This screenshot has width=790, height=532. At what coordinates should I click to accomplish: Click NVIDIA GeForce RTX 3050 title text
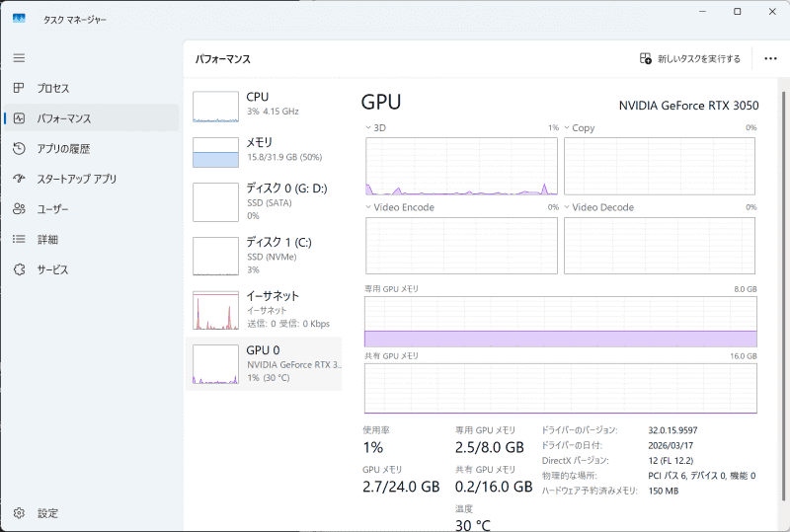click(x=688, y=106)
